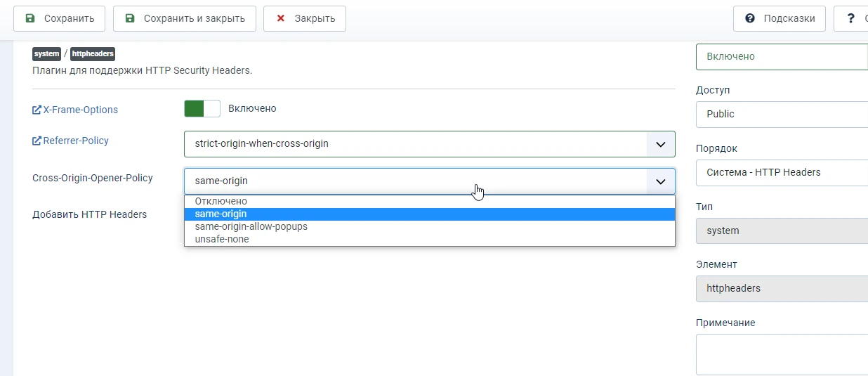Click the question mark help button
The image size is (868, 376).
[850, 18]
